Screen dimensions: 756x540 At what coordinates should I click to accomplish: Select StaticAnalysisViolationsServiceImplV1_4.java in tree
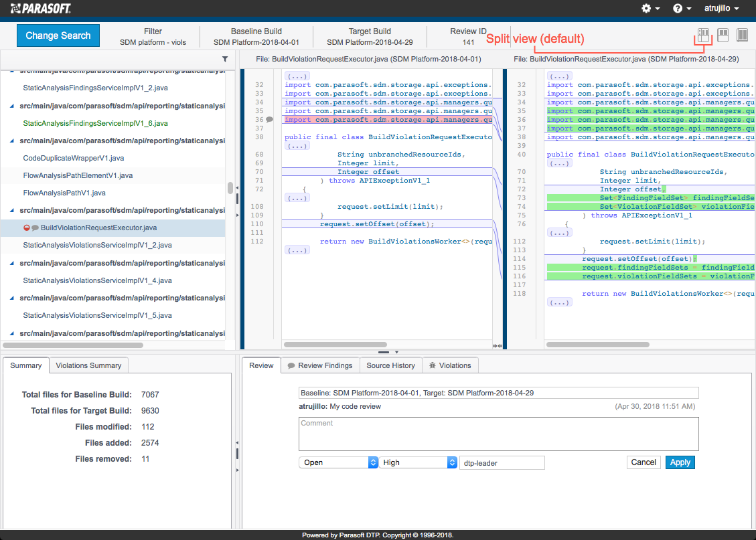[x=97, y=280]
